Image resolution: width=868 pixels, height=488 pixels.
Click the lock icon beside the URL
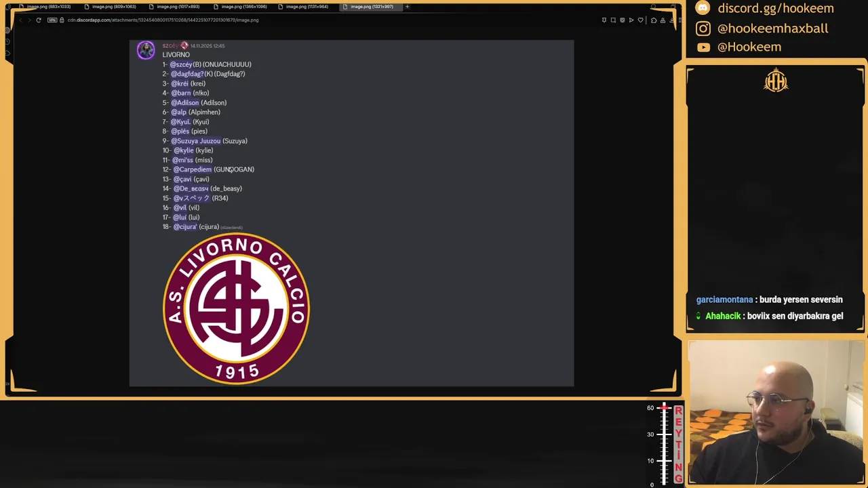[62, 20]
